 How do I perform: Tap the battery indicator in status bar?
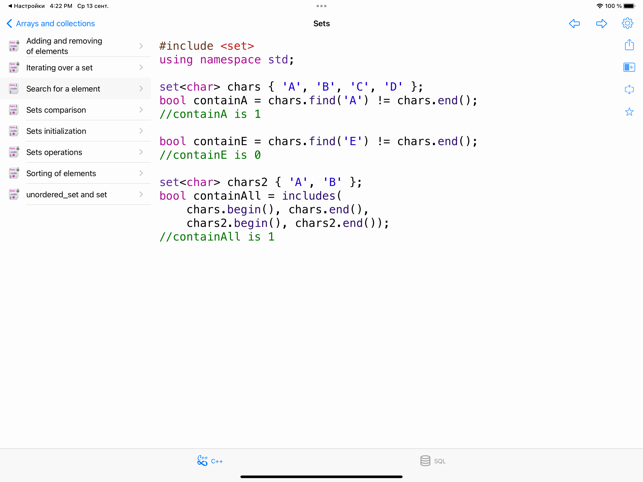click(x=629, y=6)
